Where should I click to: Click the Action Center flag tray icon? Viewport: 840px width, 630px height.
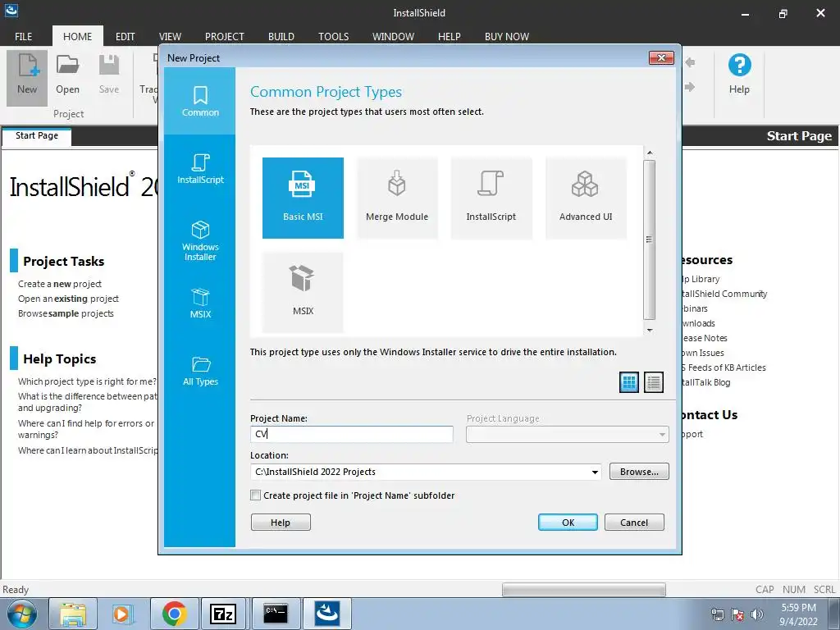737,614
